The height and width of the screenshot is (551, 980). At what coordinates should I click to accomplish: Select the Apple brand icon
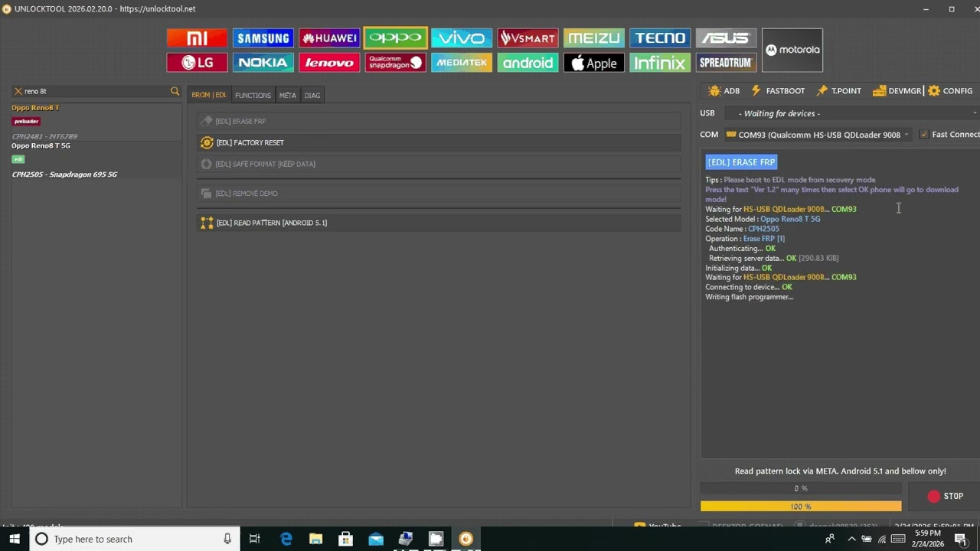pos(593,63)
